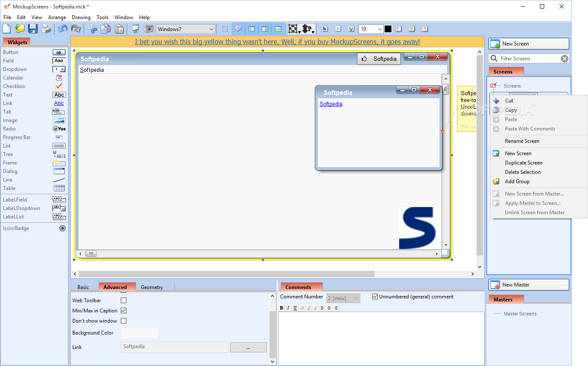Toggle the toolbar italic (i) button
The image size is (588, 366).
point(338,29)
